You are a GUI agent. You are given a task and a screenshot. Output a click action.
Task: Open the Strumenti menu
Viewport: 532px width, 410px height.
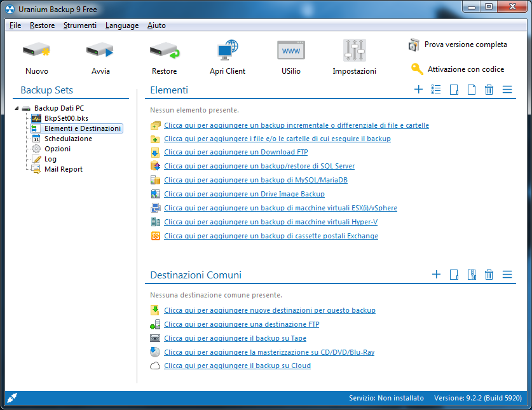[79, 25]
